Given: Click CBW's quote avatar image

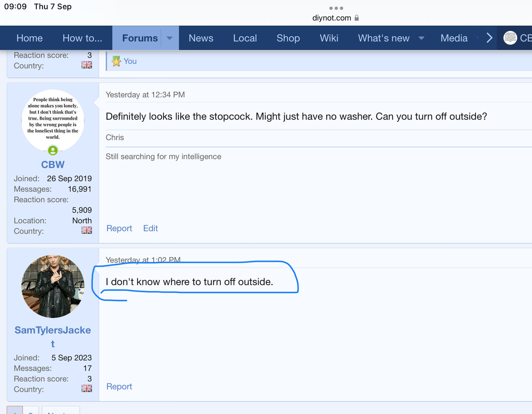Looking at the screenshot, I should [x=53, y=120].
